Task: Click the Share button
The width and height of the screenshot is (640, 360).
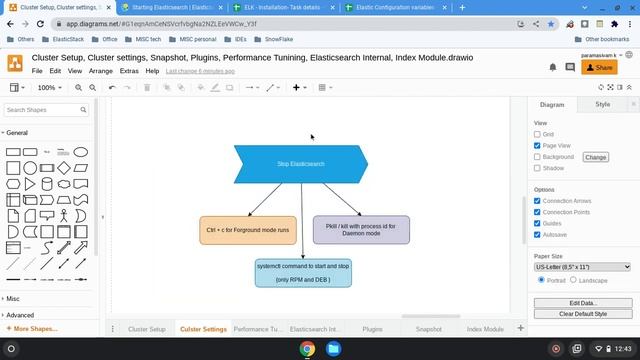Action: point(599,68)
